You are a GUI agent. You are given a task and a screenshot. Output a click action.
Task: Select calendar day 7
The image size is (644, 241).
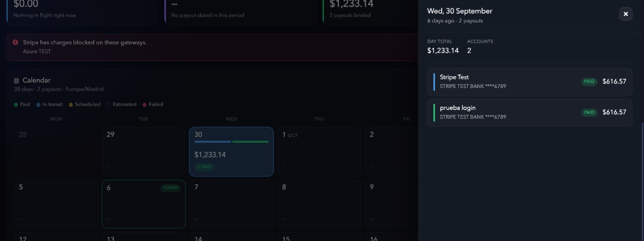pos(231,204)
